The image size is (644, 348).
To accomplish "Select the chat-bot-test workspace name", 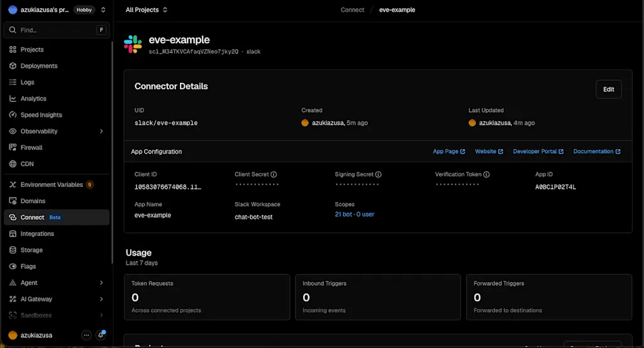I will (x=253, y=217).
